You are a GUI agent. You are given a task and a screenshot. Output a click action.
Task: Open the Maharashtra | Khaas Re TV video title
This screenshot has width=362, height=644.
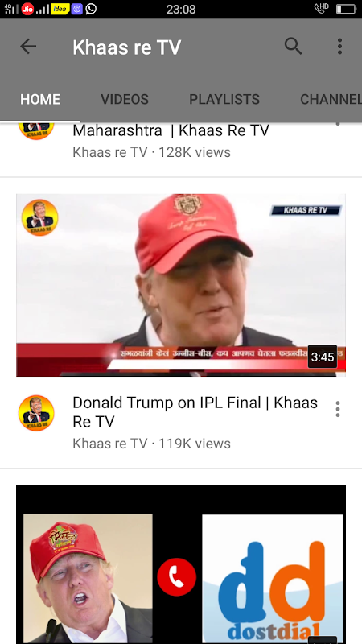[x=171, y=130]
